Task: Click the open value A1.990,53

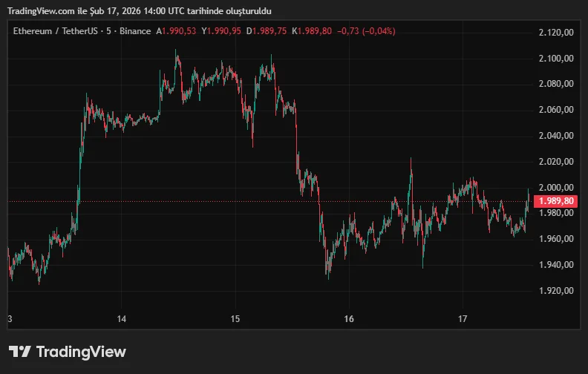Action: coord(176,31)
